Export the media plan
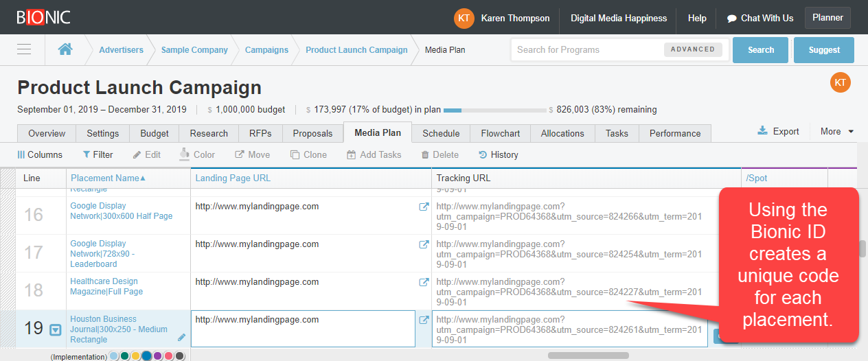Screen dimensions: 868x361 point(778,131)
